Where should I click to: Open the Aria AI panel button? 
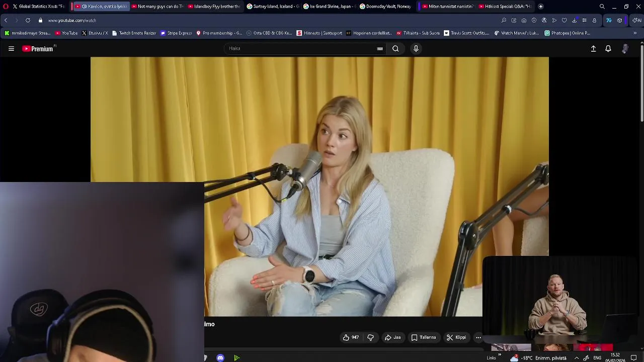[636, 21]
